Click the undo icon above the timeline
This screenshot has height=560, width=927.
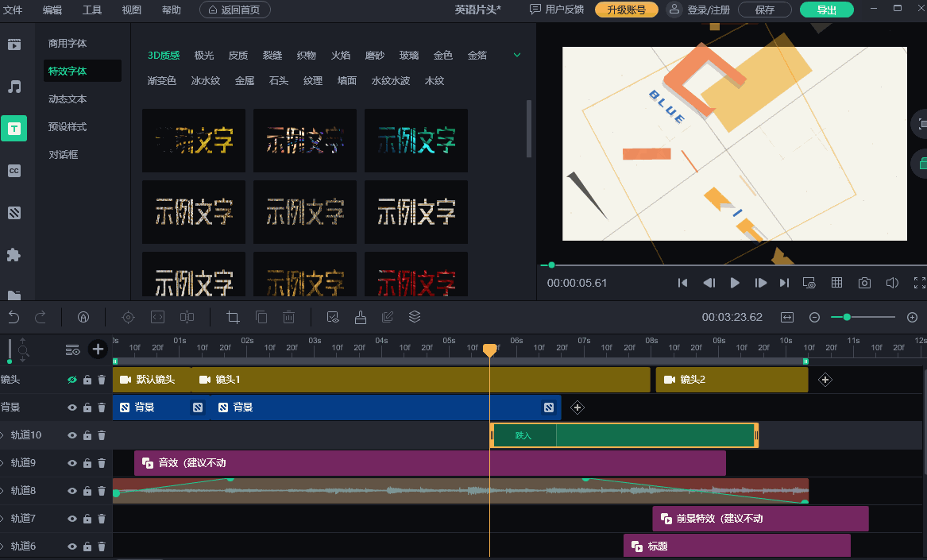pos(14,316)
